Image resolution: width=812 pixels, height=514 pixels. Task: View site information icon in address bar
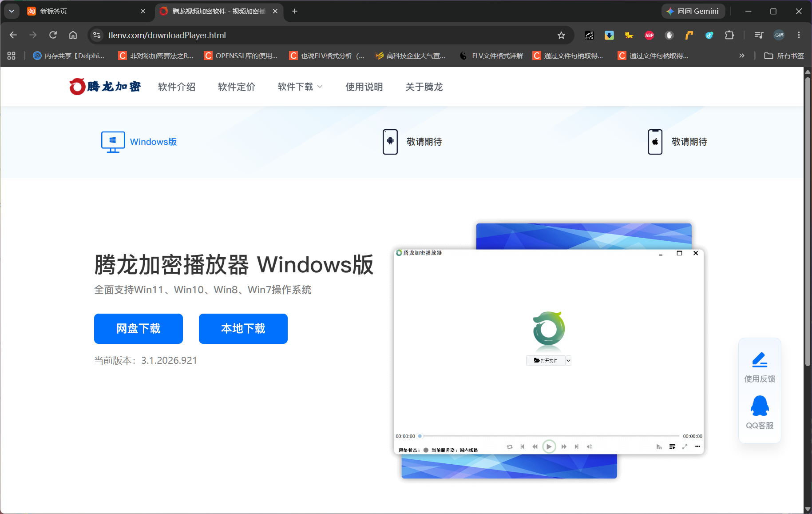pos(97,35)
